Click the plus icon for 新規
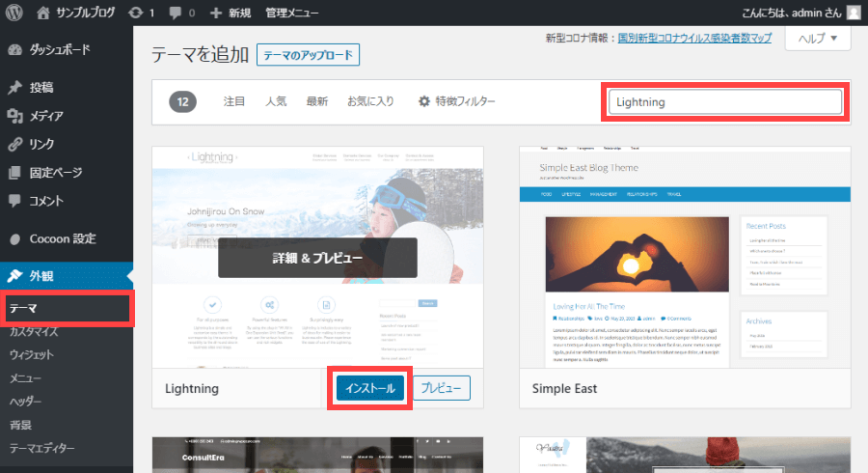 coord(216,13)
